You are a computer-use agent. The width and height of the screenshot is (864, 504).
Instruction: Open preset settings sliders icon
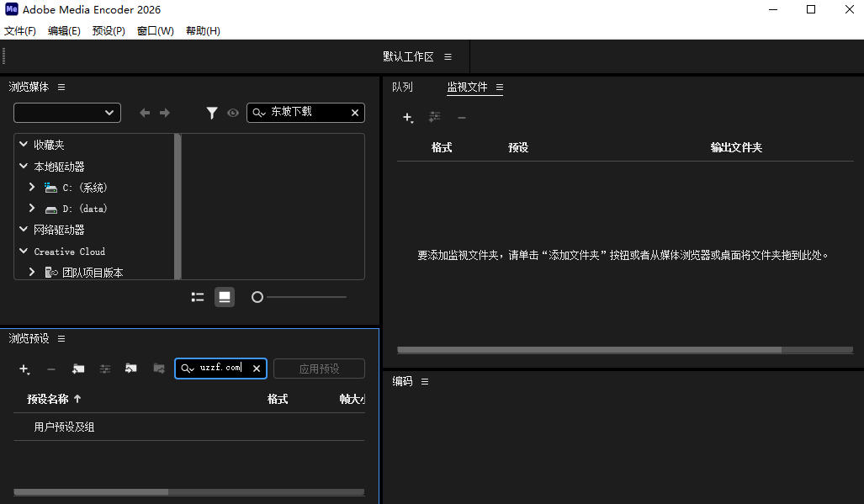click(104, 369)
